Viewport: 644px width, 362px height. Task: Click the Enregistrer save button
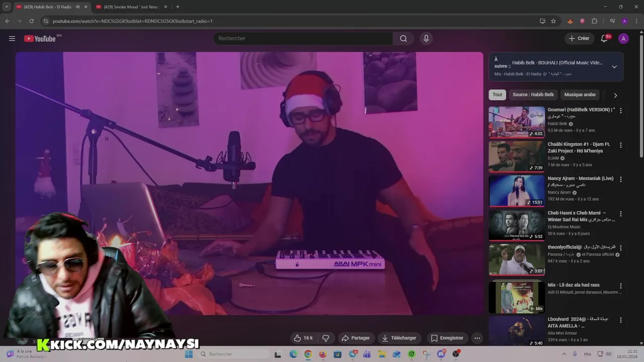point(446,338)
